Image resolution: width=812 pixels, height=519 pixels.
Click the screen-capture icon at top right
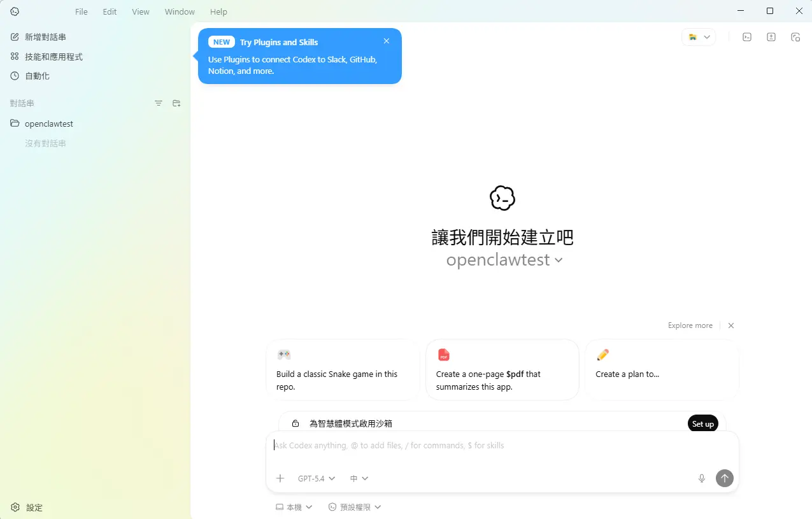coord(795,37)
